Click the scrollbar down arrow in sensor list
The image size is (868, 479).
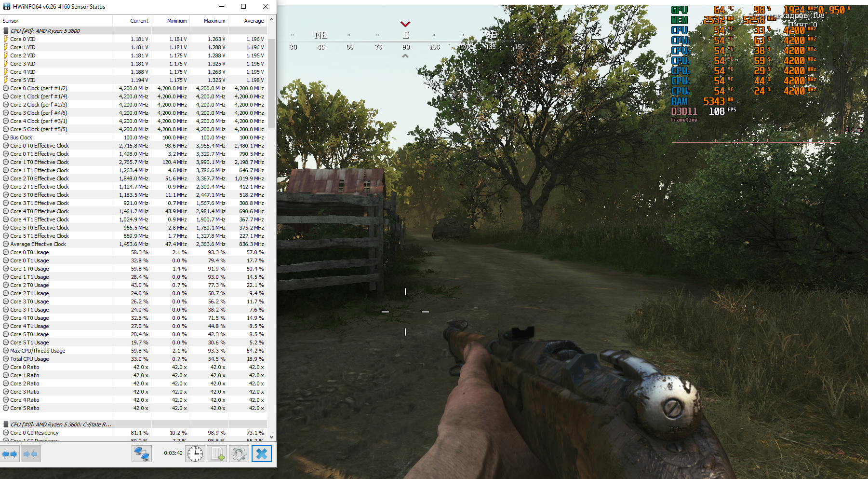tap(272, 437)
